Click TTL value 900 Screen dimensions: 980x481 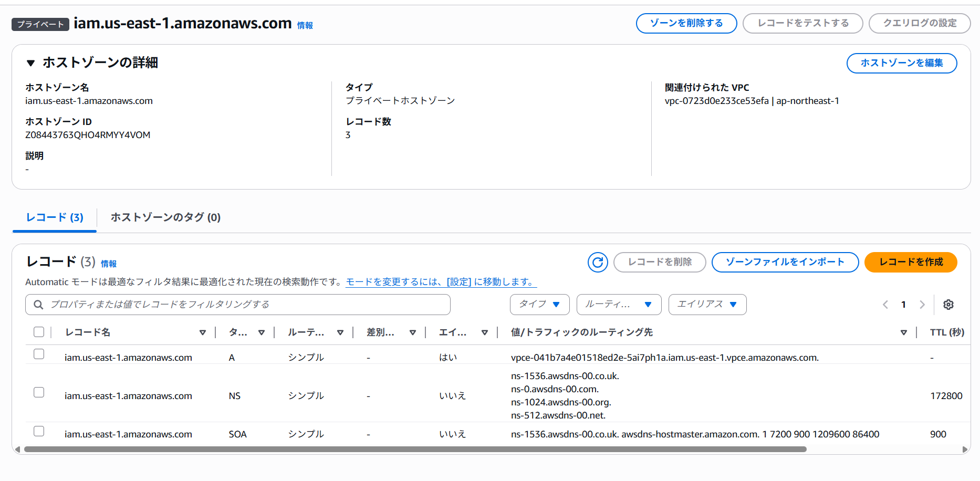(x=938, y=434)
